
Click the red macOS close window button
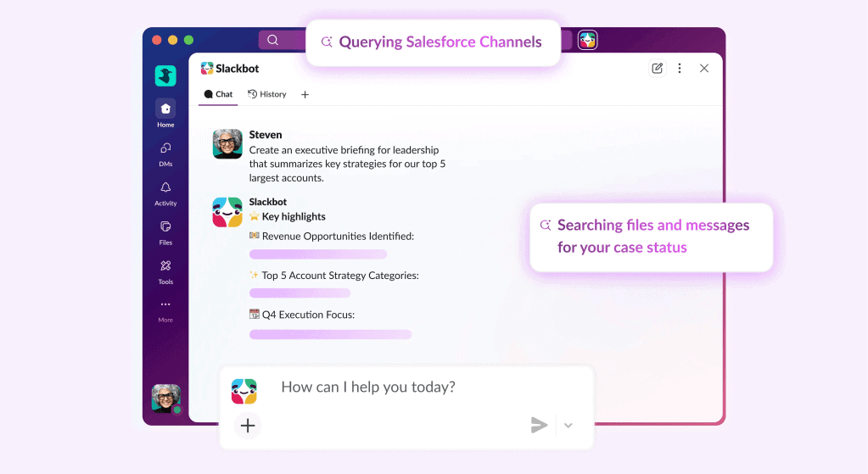coord(157,40)
